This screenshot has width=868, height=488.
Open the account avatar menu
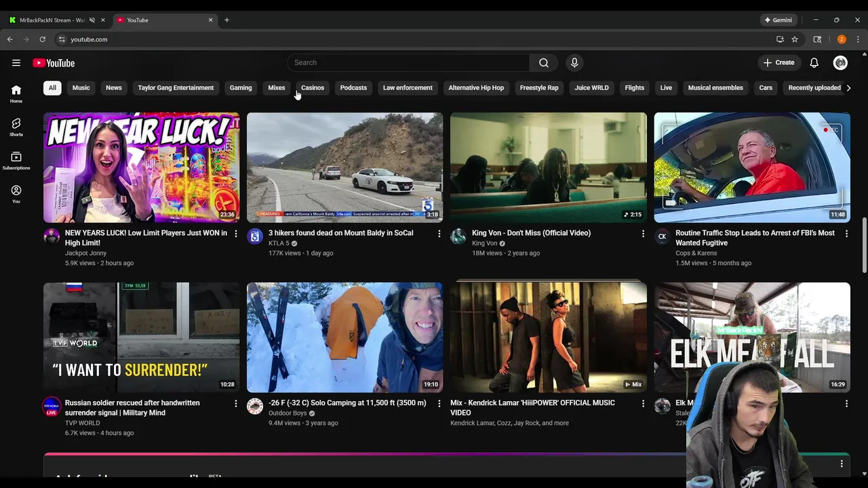[840, 63]
